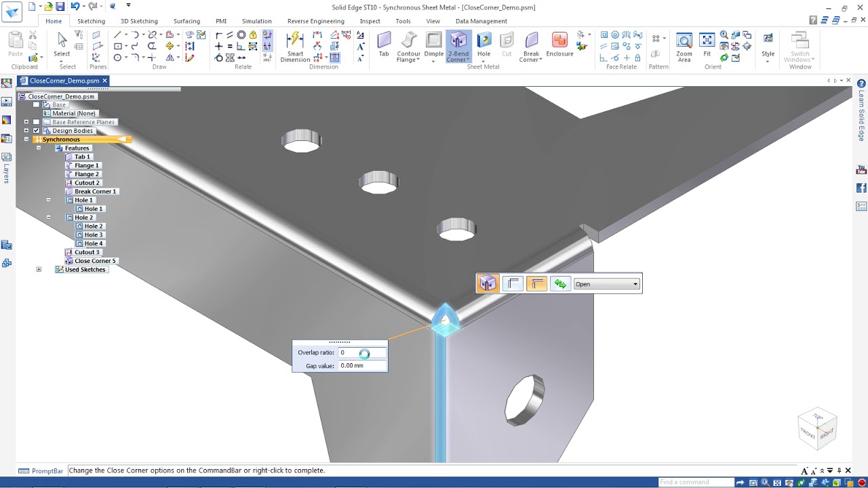This screenshot has width=868, height=488.
Task: Click the Save icon in quick access
Action: [60, 7]
